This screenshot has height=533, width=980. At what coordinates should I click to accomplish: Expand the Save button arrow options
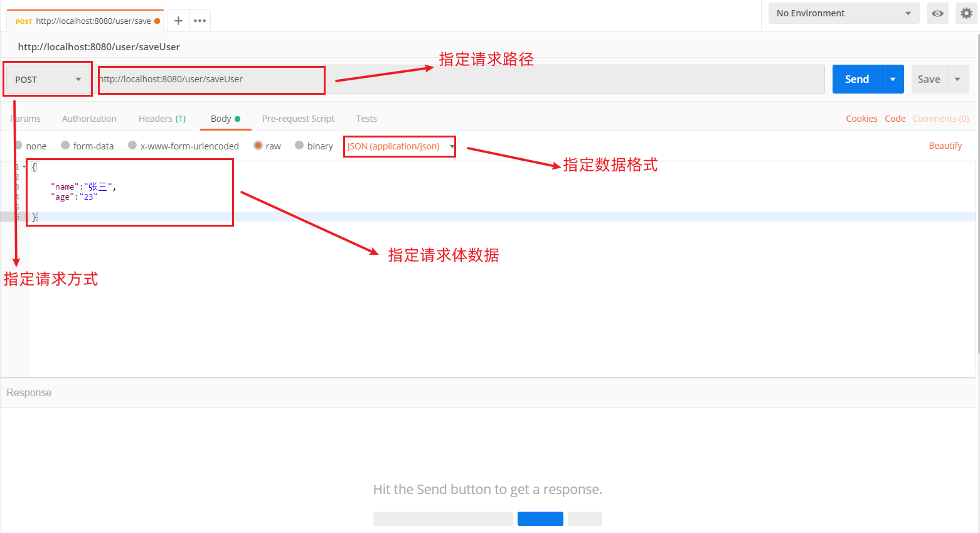[957, 79]
